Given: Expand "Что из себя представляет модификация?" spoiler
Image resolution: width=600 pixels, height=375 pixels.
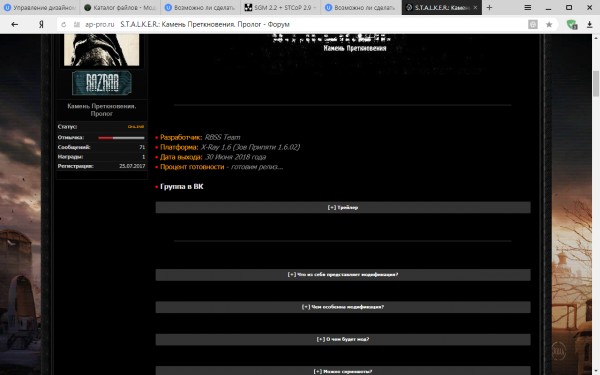Looking at the screenshot, I should point(343,275).
